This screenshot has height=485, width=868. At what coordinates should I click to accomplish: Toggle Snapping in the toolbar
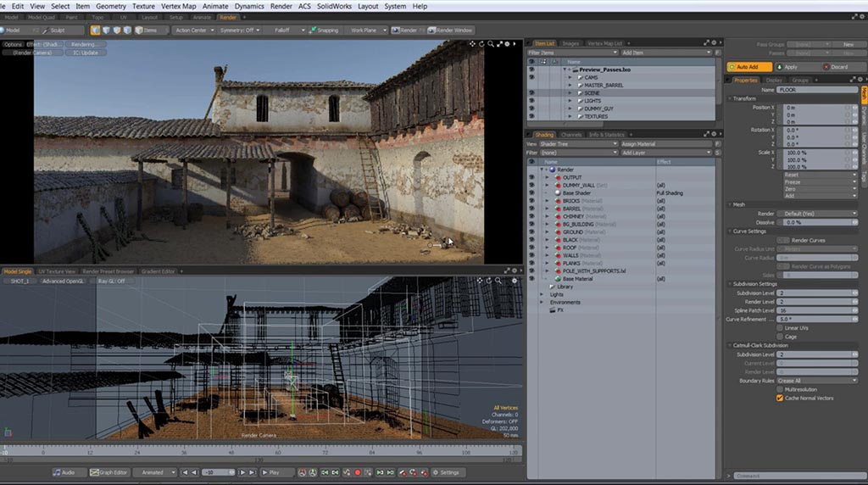(324, 31)
